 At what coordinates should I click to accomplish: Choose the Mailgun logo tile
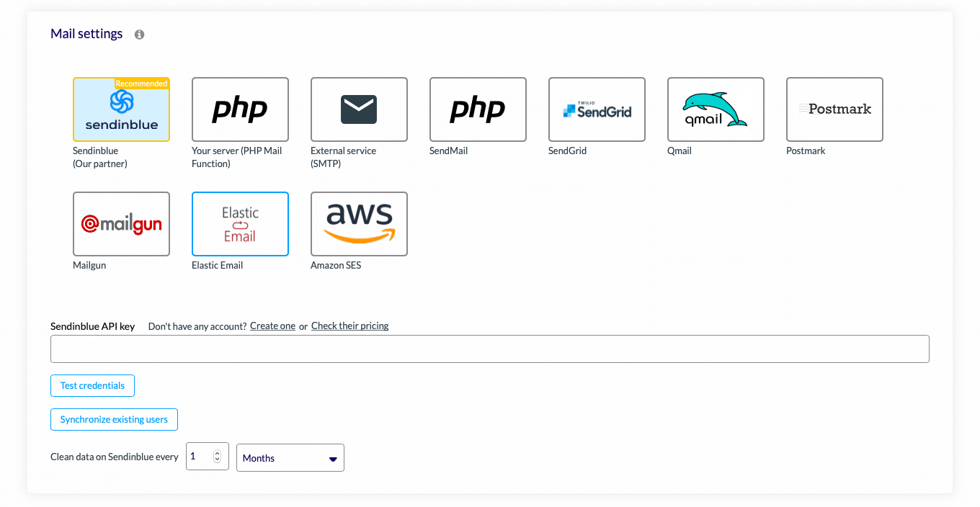121,224
